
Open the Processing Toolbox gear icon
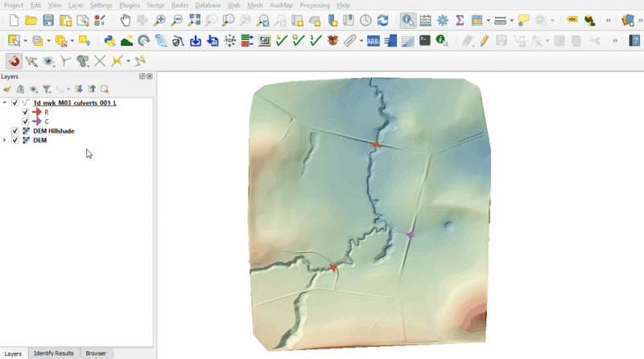[442, 20]
